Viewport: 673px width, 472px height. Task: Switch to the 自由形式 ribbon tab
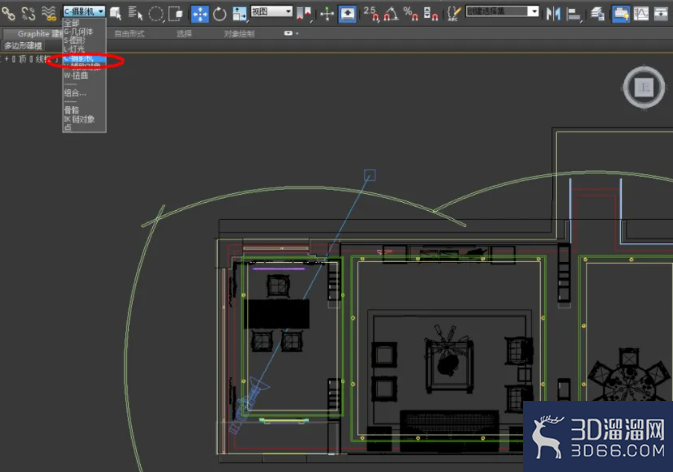pyautogui.click(x=129, y=33)
